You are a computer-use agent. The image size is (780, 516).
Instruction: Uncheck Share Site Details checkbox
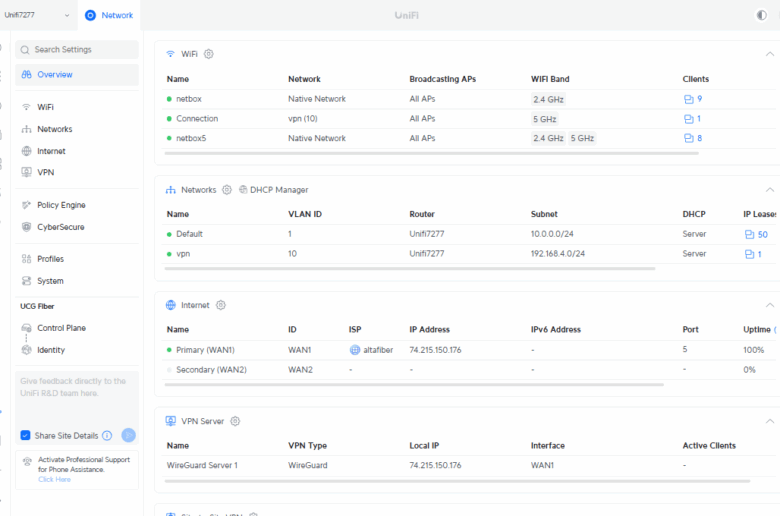26,436
